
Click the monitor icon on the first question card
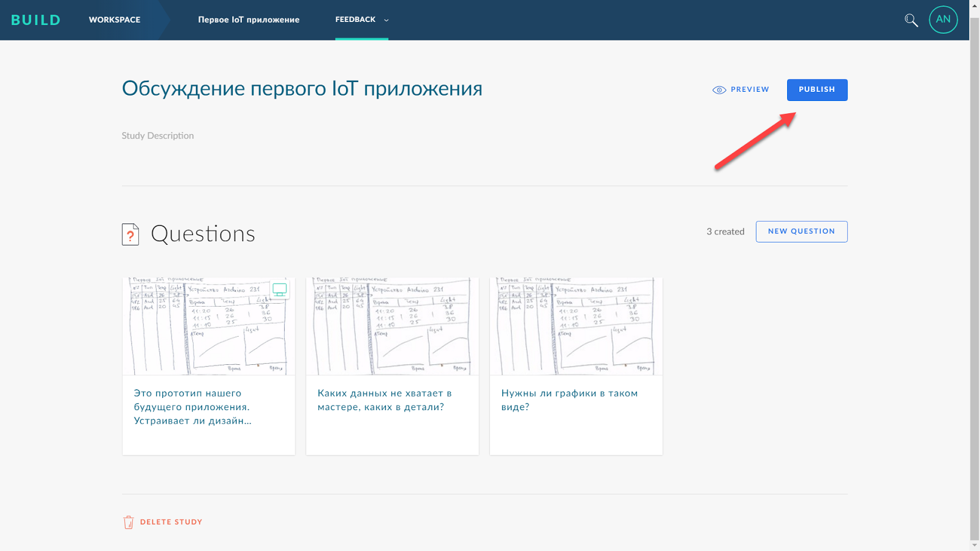point(279,290)
